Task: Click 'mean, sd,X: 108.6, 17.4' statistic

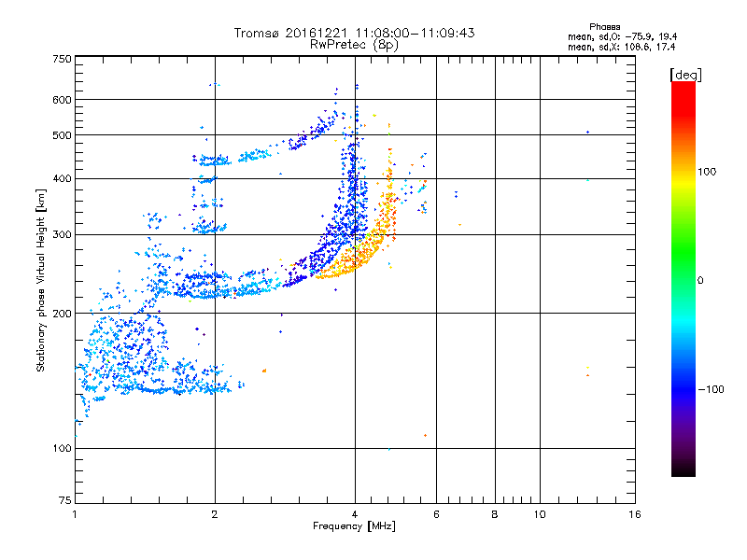Action: click(x=621, y=47)
